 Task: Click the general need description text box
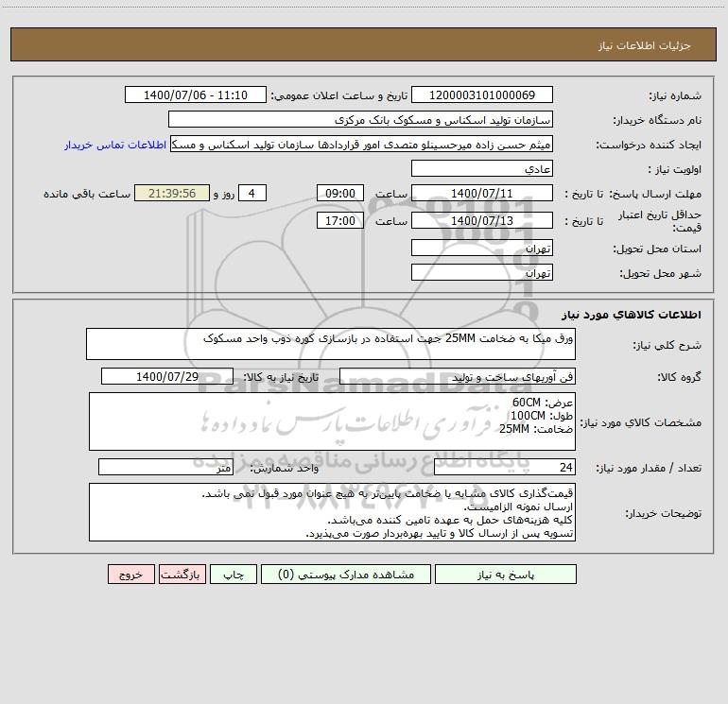coord(331,344)
